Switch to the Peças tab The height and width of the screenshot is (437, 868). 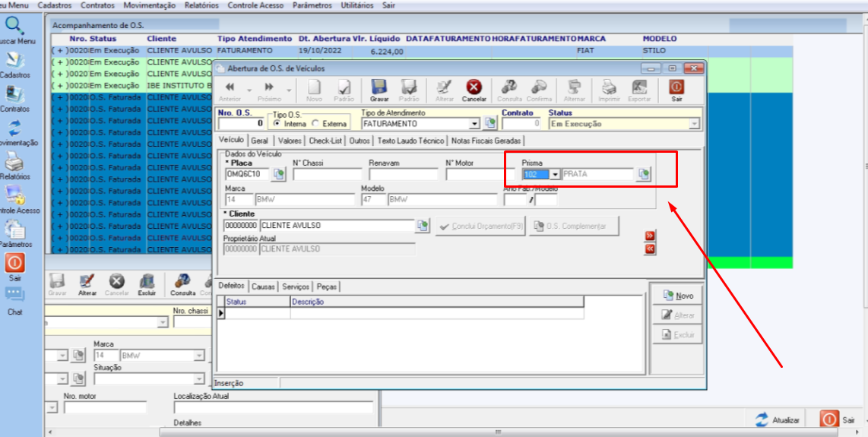coord(327,287)
